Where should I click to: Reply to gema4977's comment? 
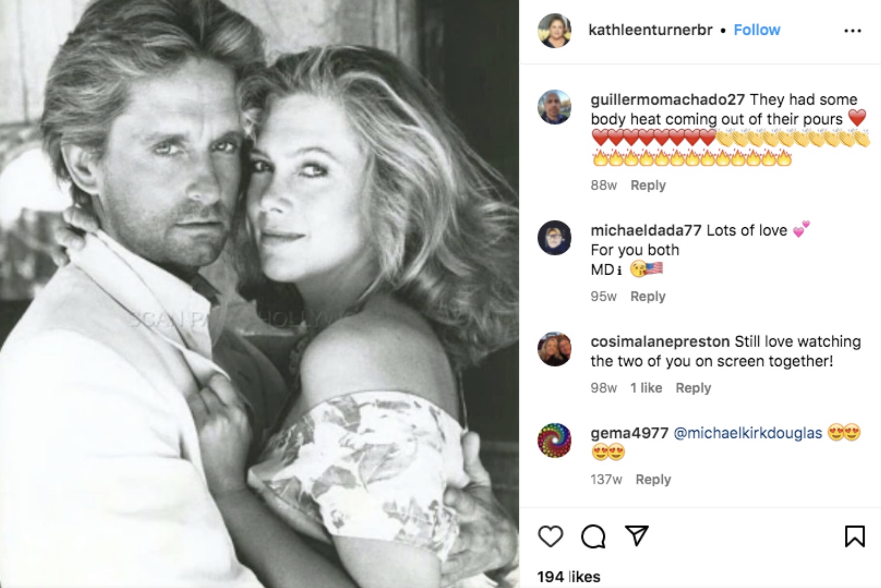coord(653,480)
